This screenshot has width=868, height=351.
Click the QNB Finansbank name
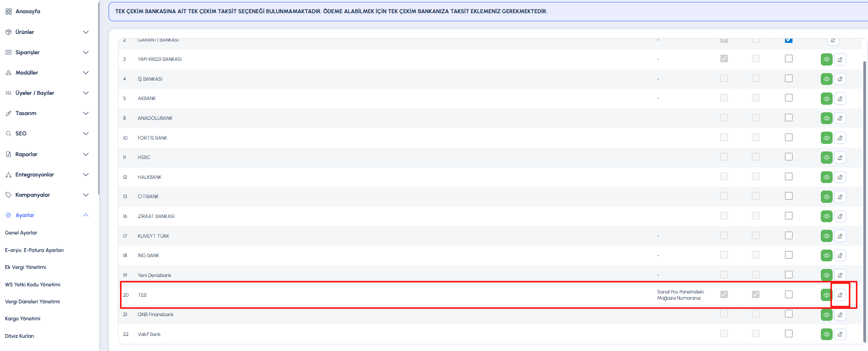(x=156, y=314)
